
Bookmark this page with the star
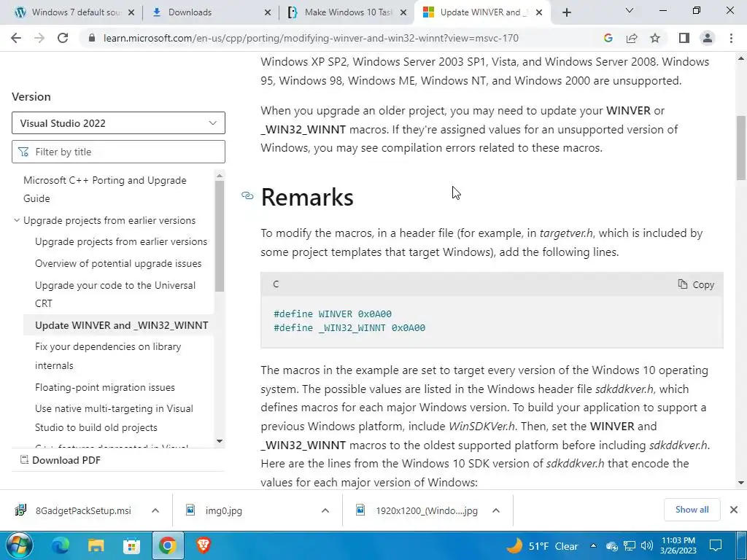tap(655, 38)
